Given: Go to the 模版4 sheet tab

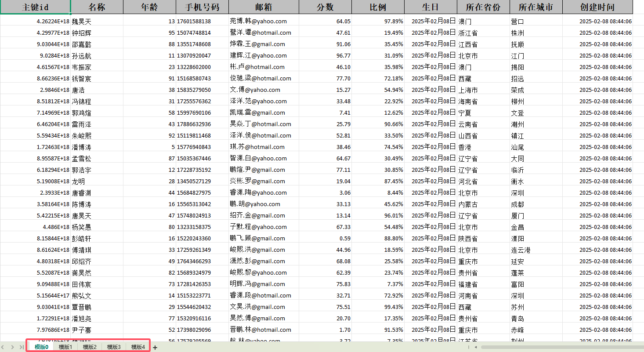Looking at the screenshot, I should pos(138,347).
